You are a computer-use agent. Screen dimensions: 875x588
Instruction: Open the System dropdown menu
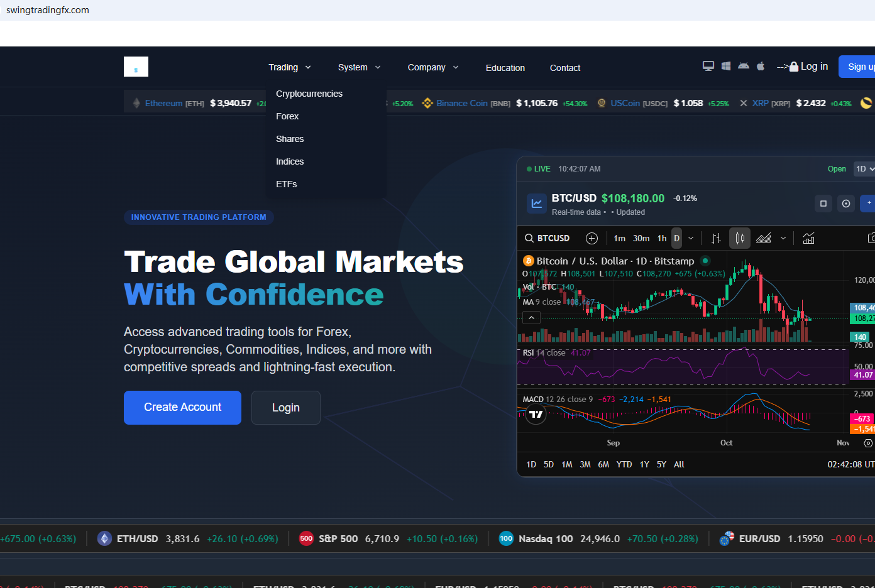360,67
